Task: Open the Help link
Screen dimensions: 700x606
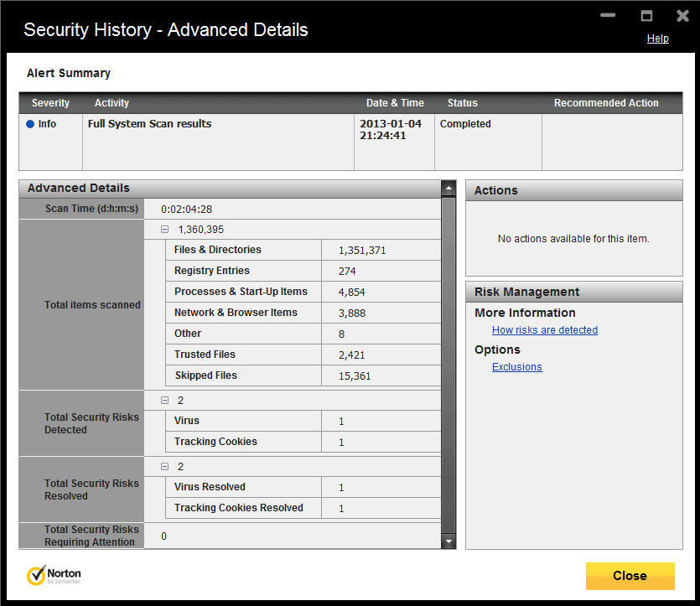Action: coord(657,39)
